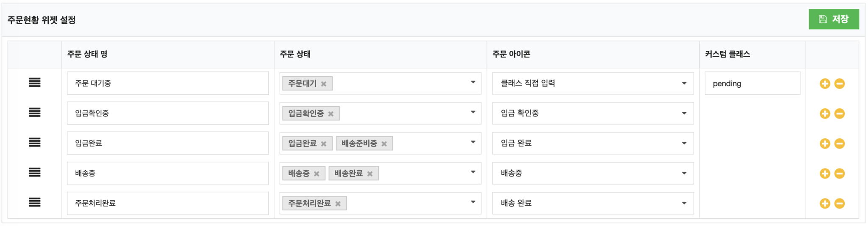Remove the 배송완료 status tag
Image resolution: width=868 pixels, height=226 pixels.
[x=370, y=174]
